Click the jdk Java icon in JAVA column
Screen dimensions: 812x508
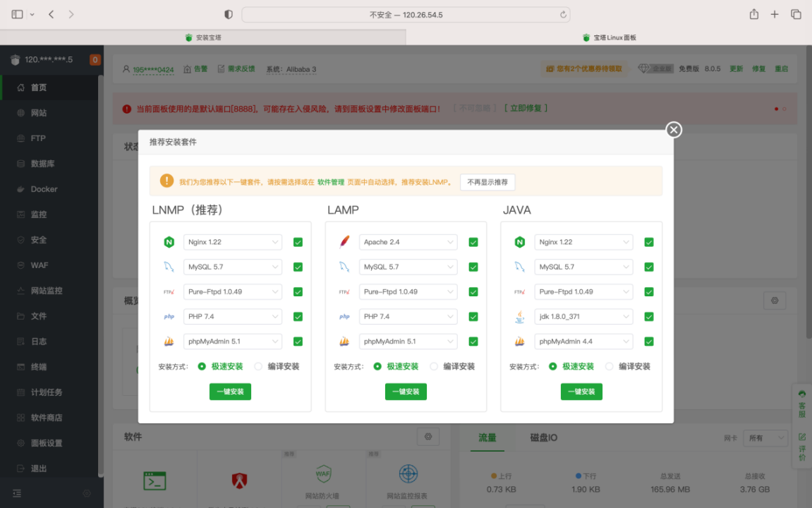[x=519, y=316]
